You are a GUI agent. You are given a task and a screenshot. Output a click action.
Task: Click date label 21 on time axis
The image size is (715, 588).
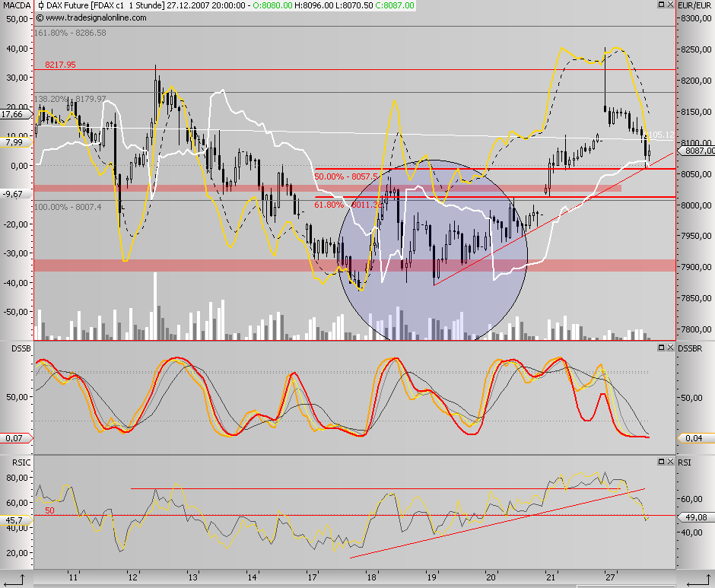[x=551, y=577]
